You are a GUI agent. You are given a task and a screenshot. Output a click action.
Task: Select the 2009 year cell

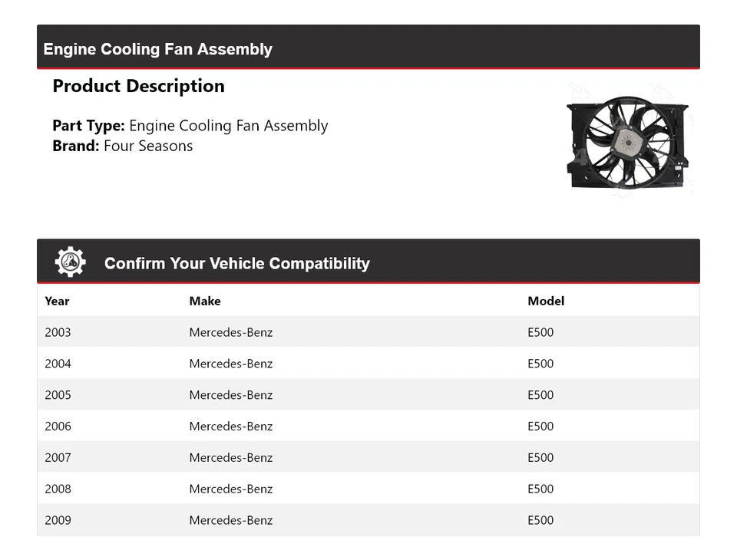(x=58, y=520)
